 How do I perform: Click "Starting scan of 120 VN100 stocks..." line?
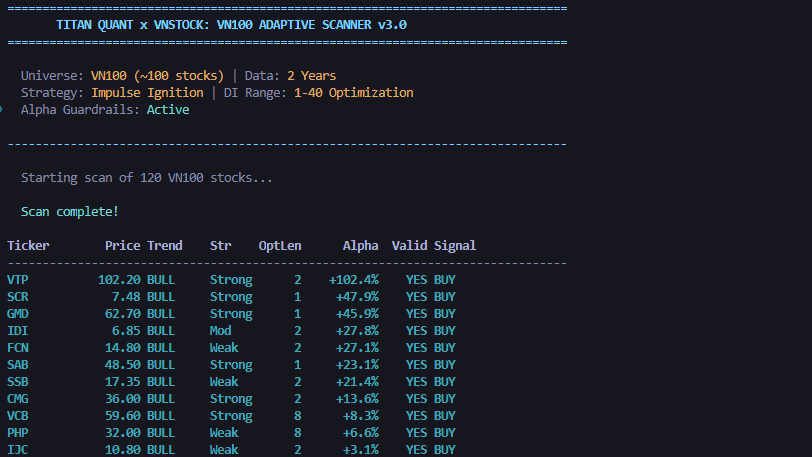click(147, 178)
